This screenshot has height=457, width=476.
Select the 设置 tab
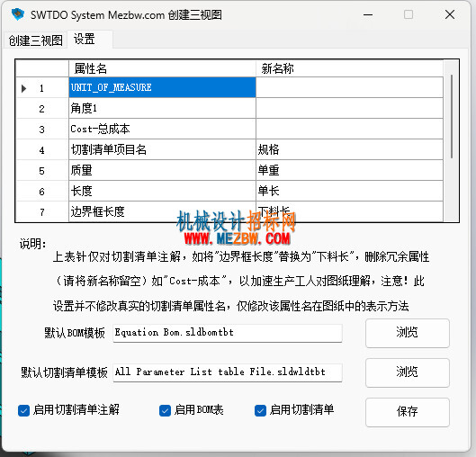[90, 40]
